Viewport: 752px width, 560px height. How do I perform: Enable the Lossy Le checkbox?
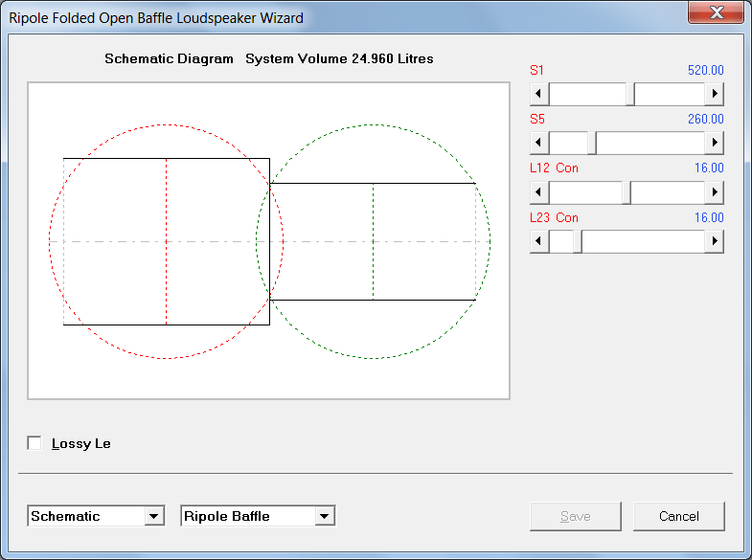(x=34, y=443)
